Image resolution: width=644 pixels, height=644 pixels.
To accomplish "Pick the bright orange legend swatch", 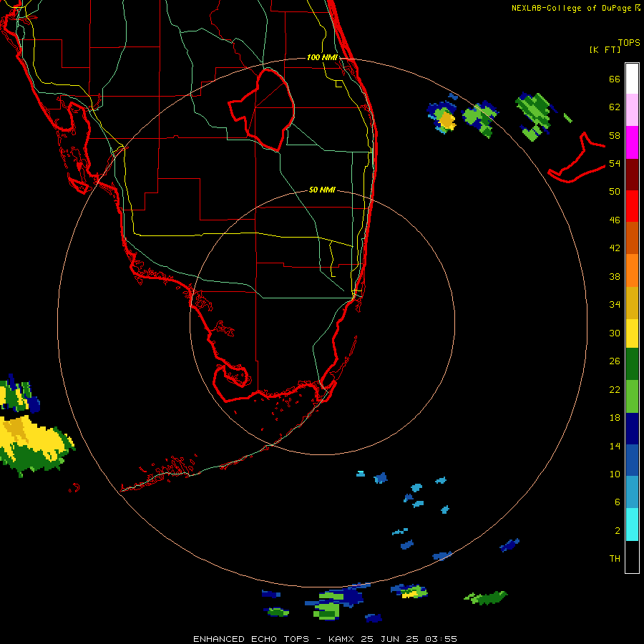I will pos(632,270).
